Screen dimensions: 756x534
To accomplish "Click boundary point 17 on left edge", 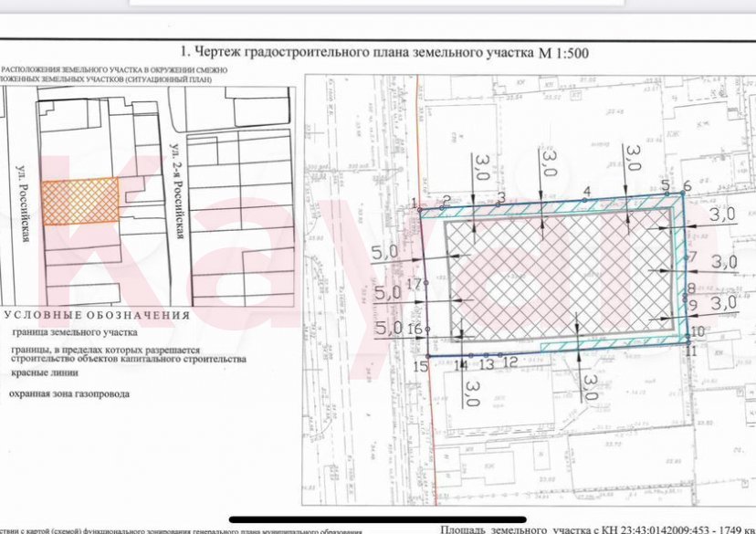I will [426, 284].
